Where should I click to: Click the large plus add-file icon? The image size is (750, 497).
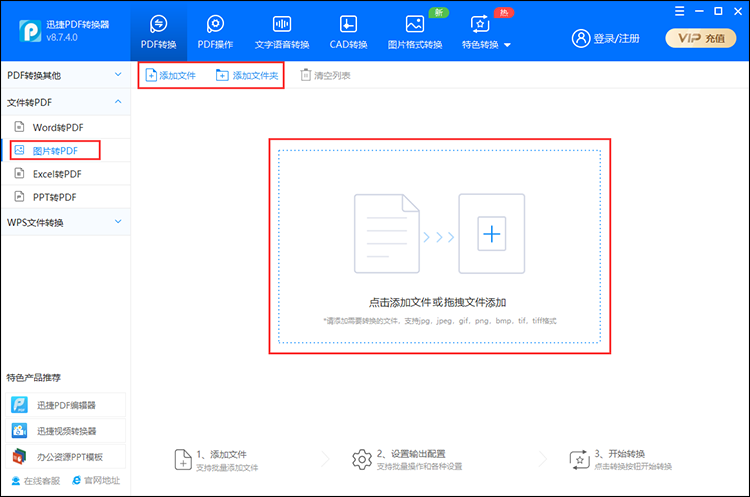(491, 234)
